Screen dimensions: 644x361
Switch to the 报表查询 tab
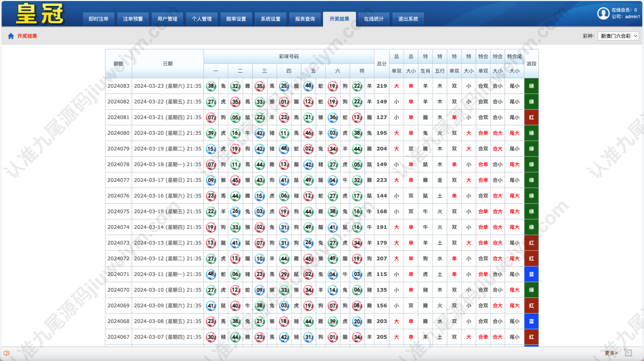pyautogui.click(x=305, y=19)
